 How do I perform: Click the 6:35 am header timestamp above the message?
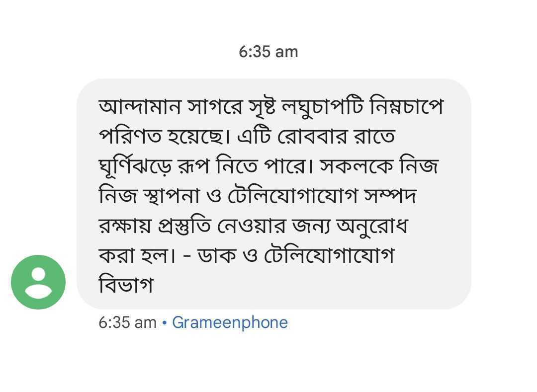coord(268,52)
